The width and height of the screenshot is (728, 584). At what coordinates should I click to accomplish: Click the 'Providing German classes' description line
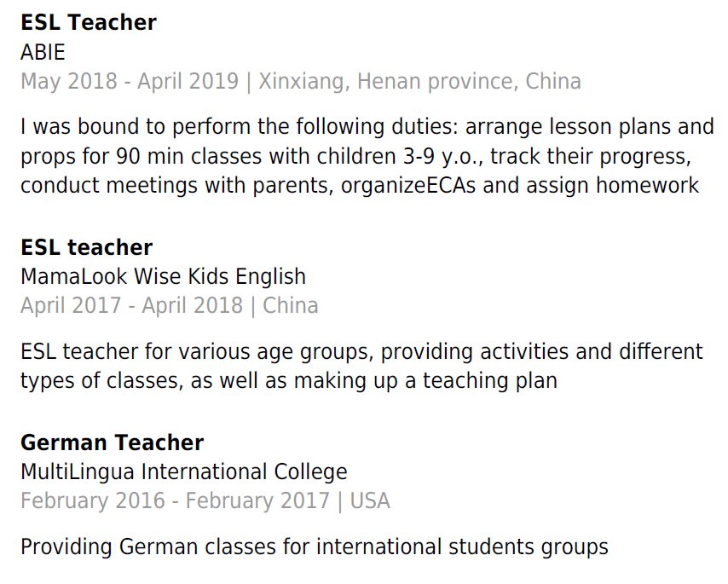314,547
